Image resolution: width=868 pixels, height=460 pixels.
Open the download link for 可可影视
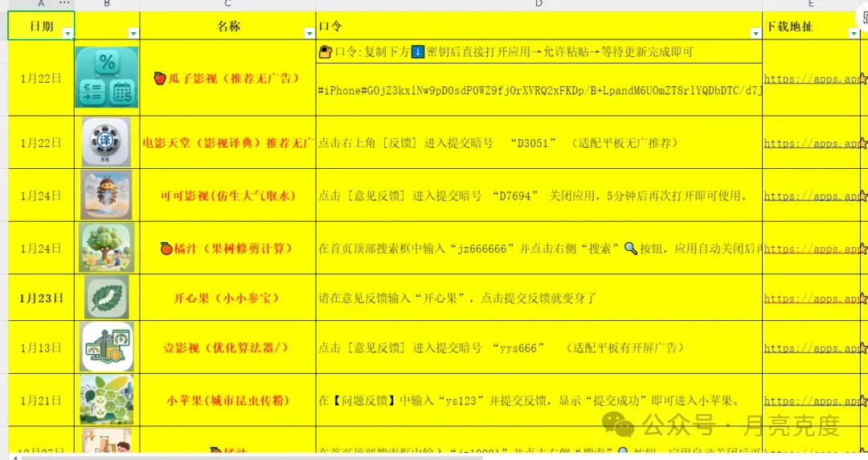coord(812,196)
